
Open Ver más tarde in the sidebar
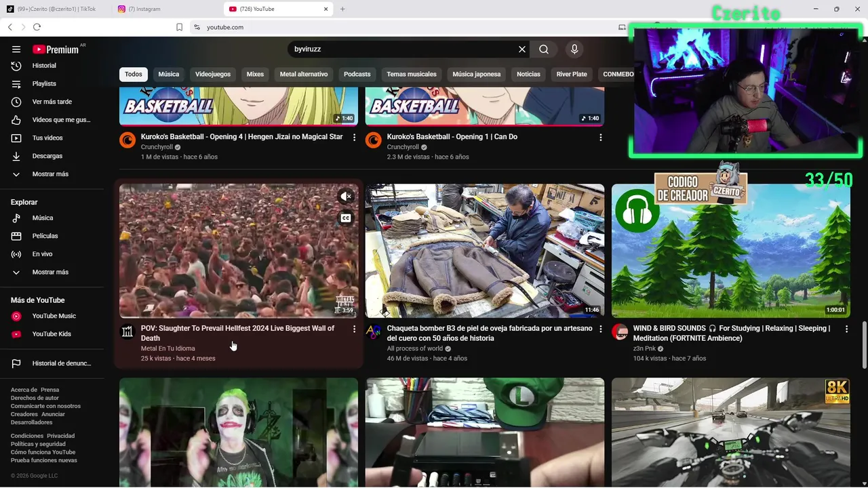pos(52,102)
